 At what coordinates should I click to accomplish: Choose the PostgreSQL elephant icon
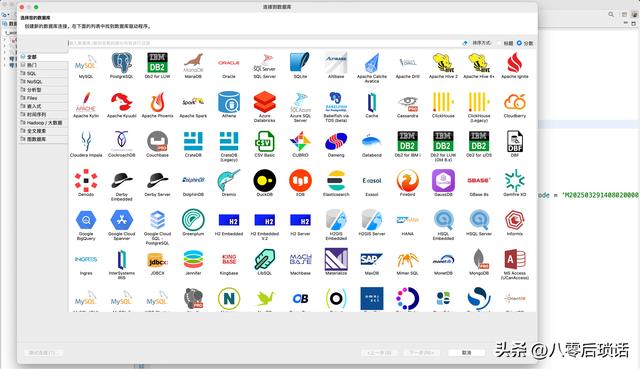pyautogui.click(x=122, y=63)
